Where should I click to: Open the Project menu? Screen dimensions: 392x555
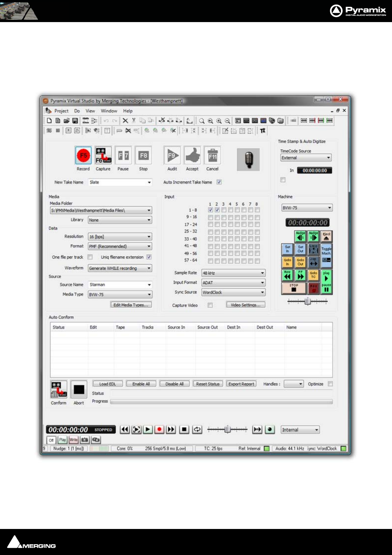[61, 111]
